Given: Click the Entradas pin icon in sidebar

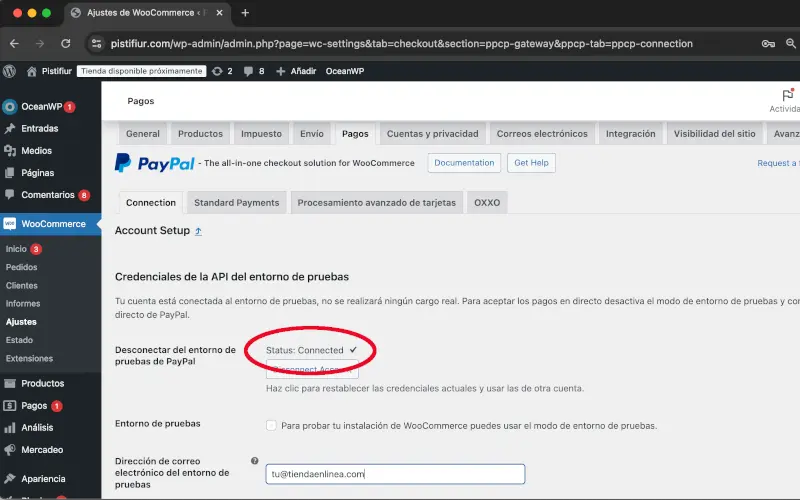Looking at the screenshot, I should pos(10,129).
